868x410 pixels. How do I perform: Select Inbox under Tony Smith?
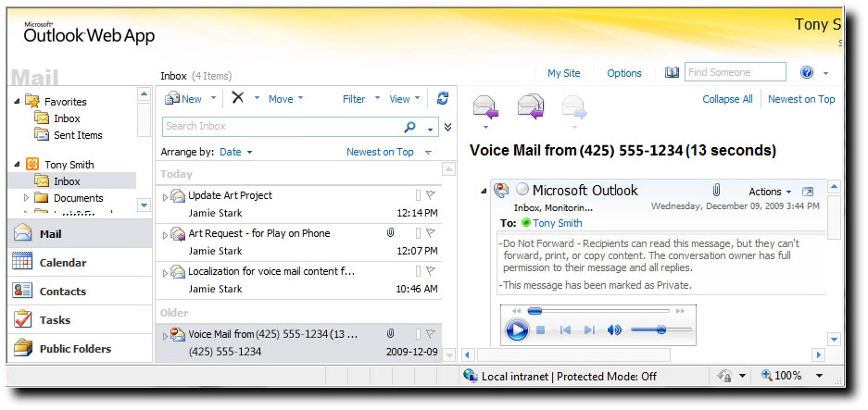67,181
